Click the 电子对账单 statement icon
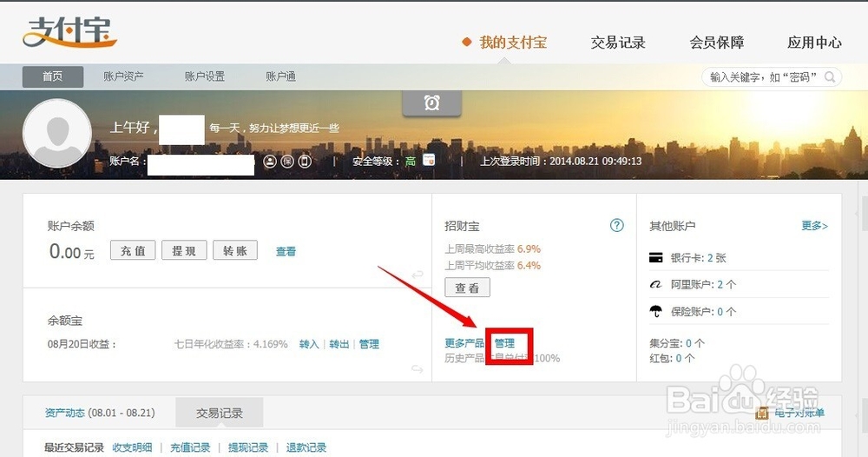 [x=762, y=413]
